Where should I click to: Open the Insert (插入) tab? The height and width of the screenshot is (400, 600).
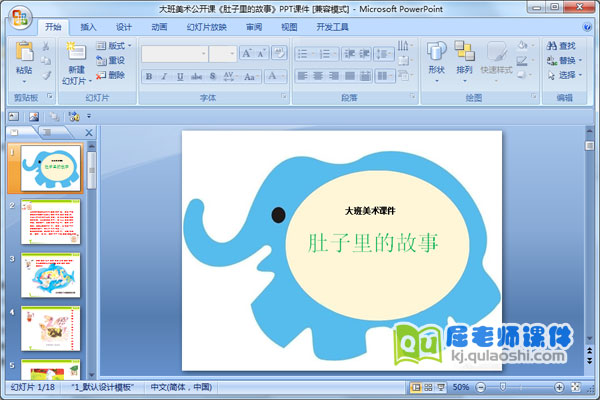[x=88, y=27]
